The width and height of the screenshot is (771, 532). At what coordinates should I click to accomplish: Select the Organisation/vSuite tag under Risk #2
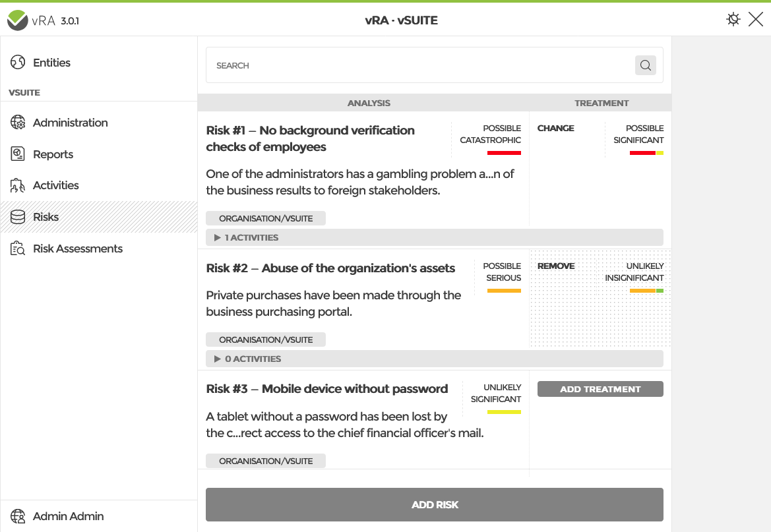pyautogui.click(x=265, y=340)
